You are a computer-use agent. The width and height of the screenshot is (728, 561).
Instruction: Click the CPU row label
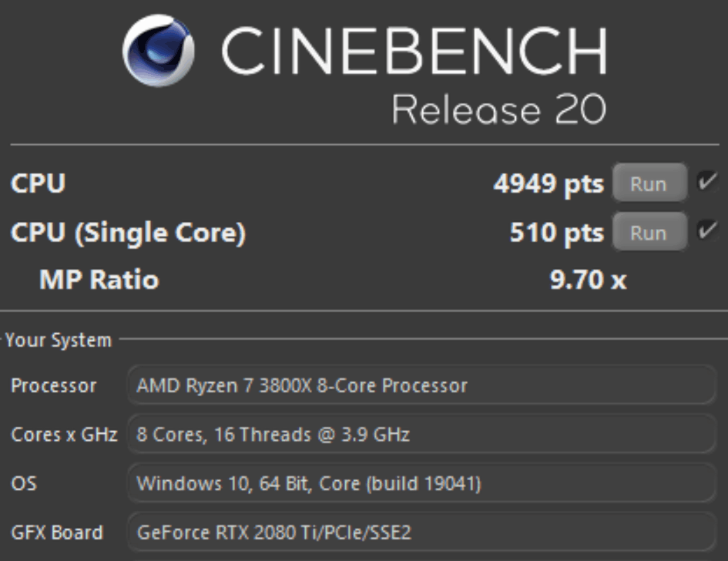tap(38, 183)
